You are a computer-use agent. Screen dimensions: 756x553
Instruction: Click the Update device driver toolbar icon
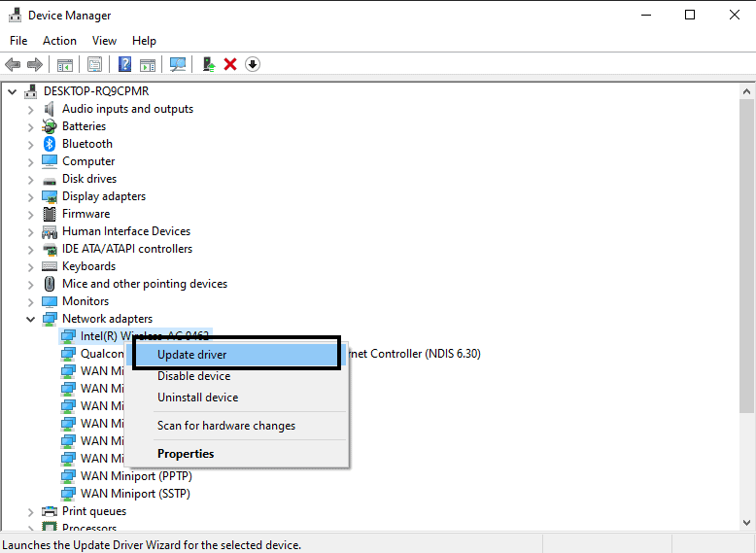click(x=208, y=64)
